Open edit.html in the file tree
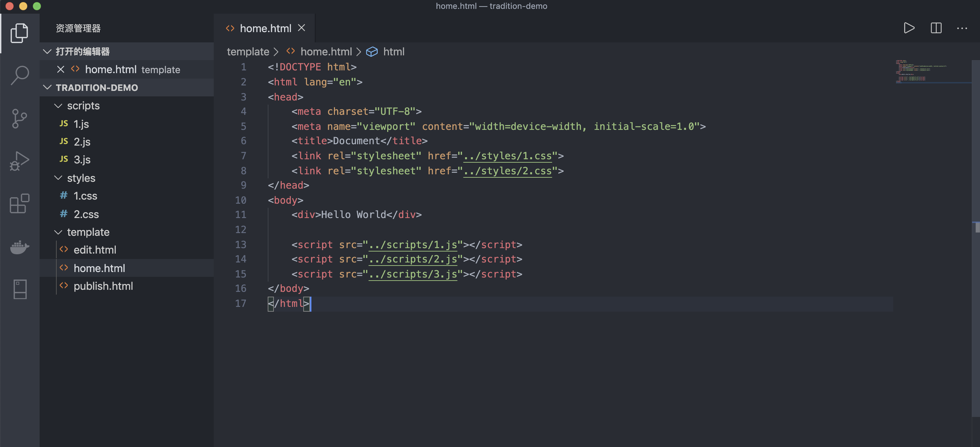The width and height of the screenshot is (980, 447). [x=95, y=250]
